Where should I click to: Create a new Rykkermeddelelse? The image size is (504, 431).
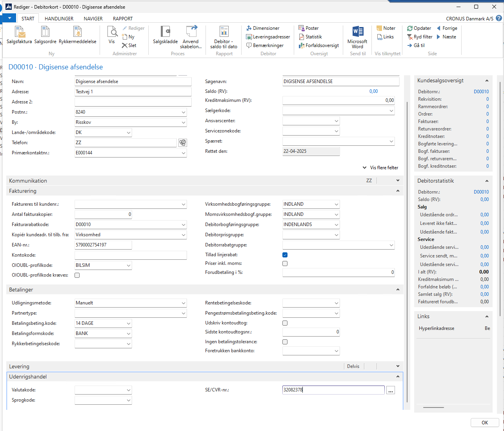(78, 35)
